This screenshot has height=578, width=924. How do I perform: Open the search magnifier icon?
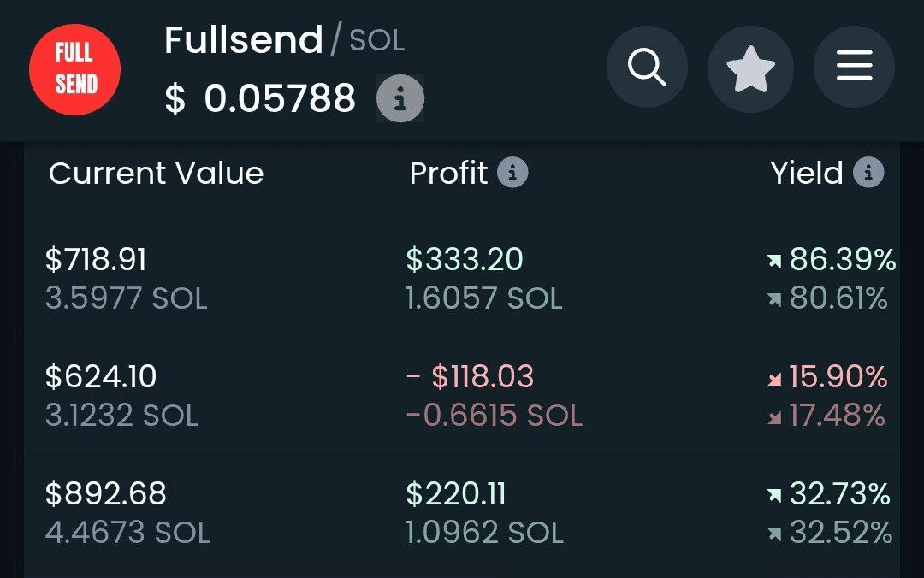[x=647, y=67]
